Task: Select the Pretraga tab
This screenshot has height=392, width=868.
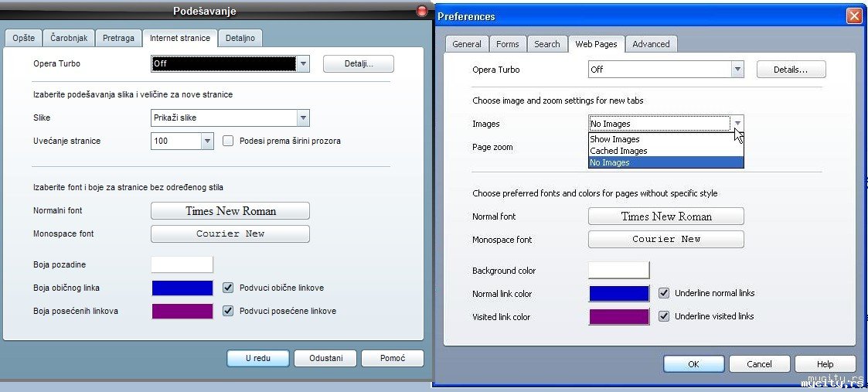Action: click(118, 38)
